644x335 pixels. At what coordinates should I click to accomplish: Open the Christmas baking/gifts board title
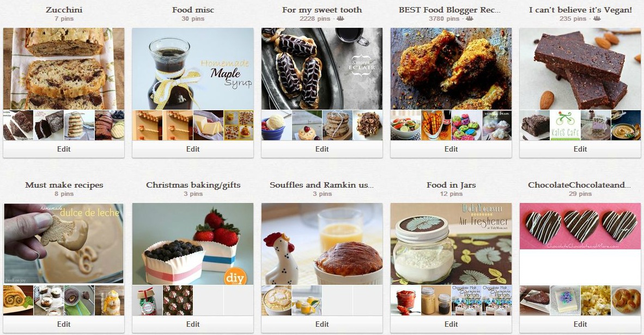pos(193,185)
